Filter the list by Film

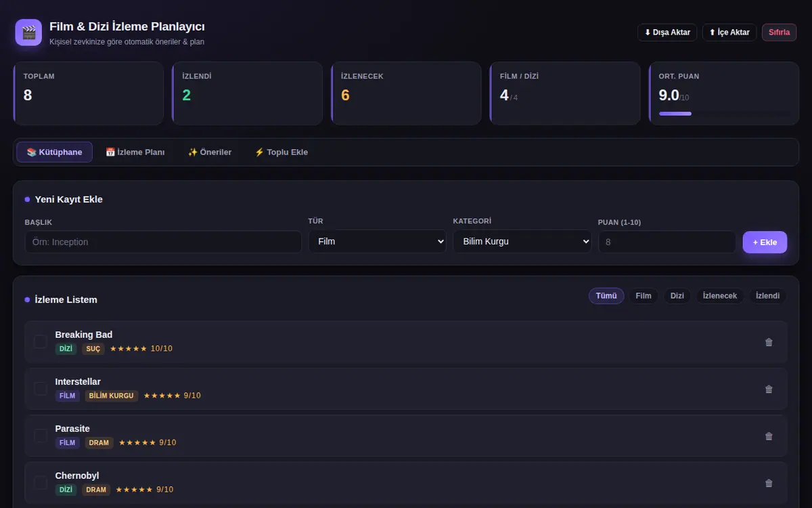[x=644, y=296]
